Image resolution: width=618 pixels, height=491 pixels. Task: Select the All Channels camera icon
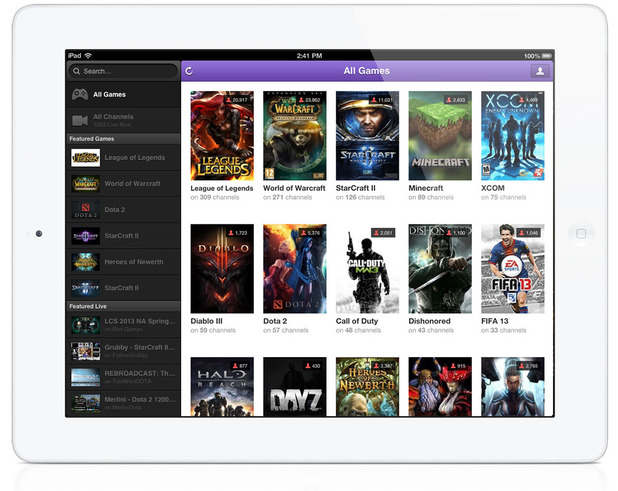pos(80,120)
